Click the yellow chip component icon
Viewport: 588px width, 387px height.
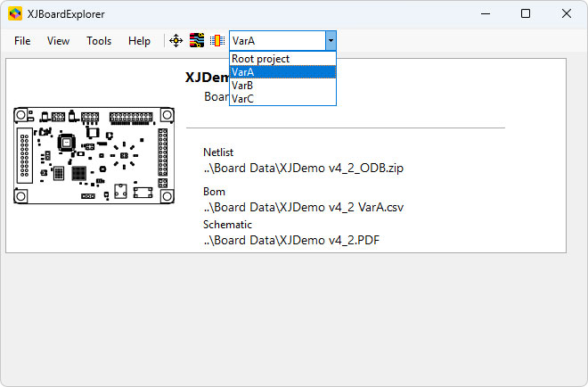pos(217,40)
